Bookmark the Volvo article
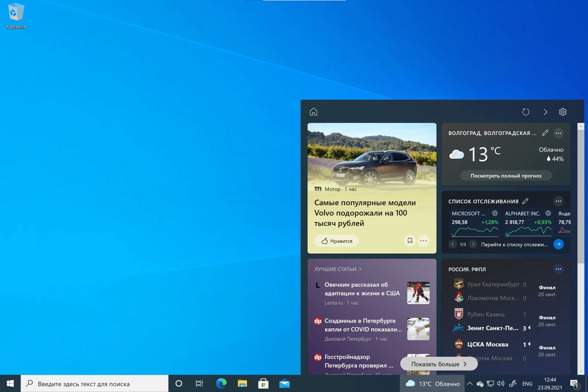Image resolution: width=588 pixels, height=392 pixels. pyautogui.click(x=410, y=240)
